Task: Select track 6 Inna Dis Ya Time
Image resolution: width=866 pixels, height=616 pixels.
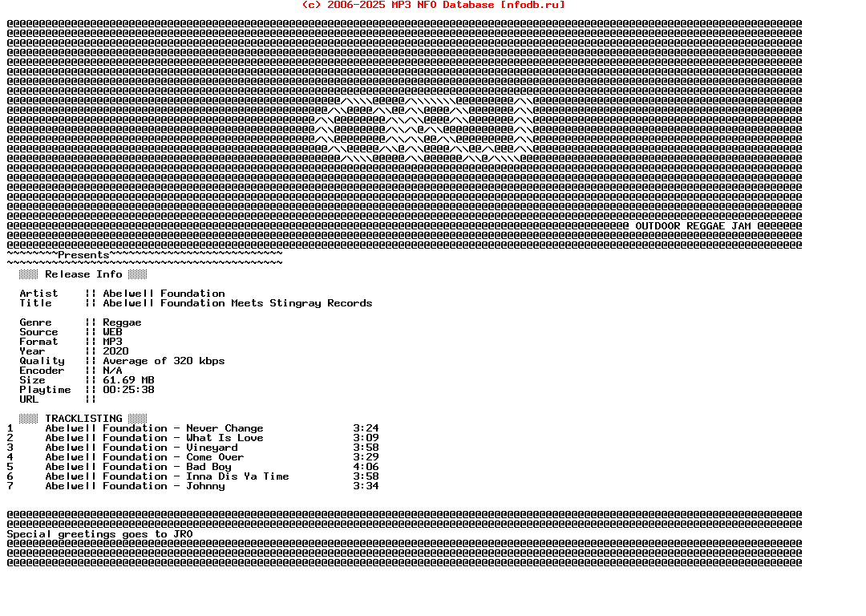Action: (167, 476)
